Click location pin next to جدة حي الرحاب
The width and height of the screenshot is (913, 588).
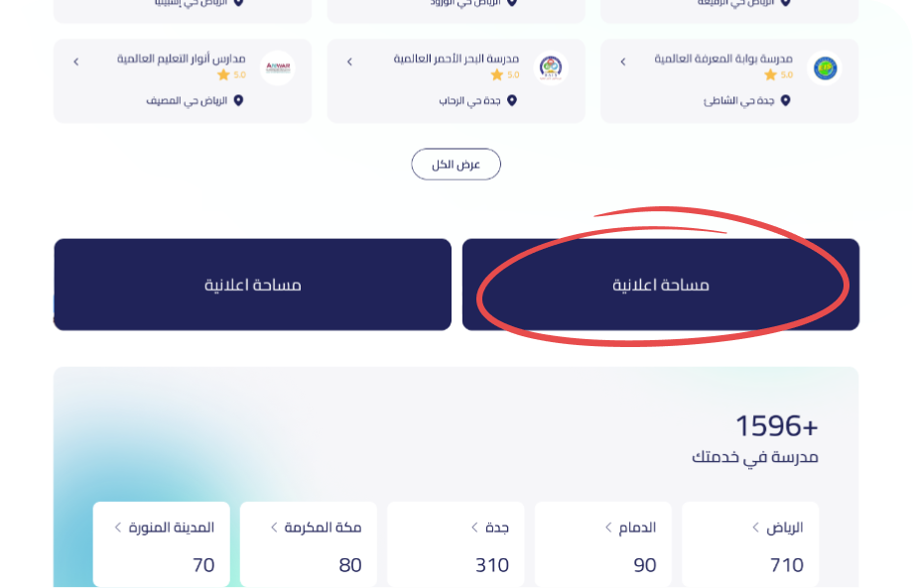512,101
